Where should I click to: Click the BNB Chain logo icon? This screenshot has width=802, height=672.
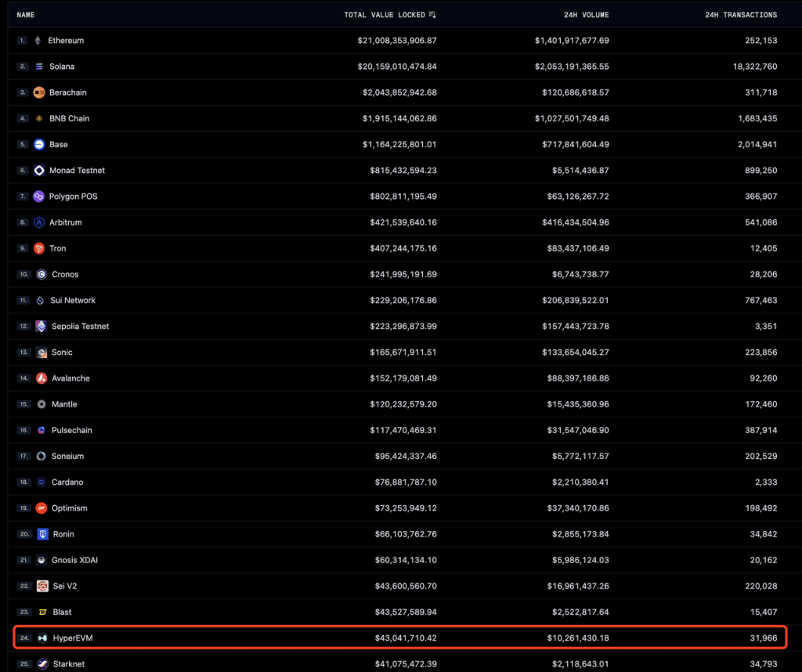click(x=39, y=118)
